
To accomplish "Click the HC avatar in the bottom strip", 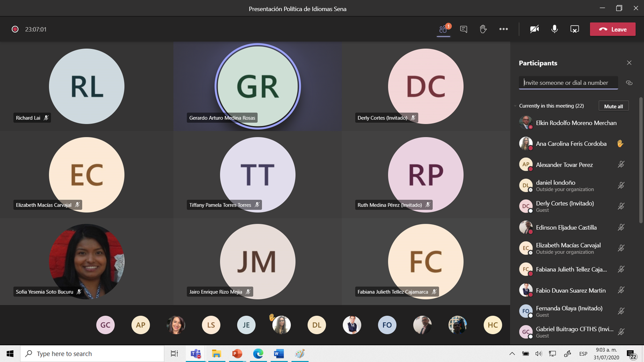I will coord(492,324).
